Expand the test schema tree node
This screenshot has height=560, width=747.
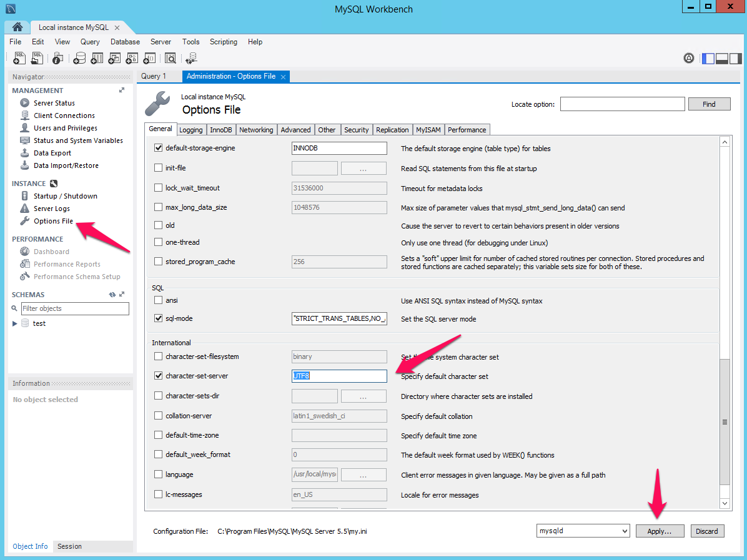(x=15, y=323)
